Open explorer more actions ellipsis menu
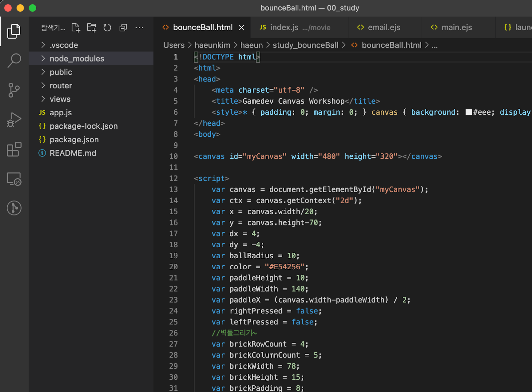Screen dimensions: 532x392 [139, 28]
